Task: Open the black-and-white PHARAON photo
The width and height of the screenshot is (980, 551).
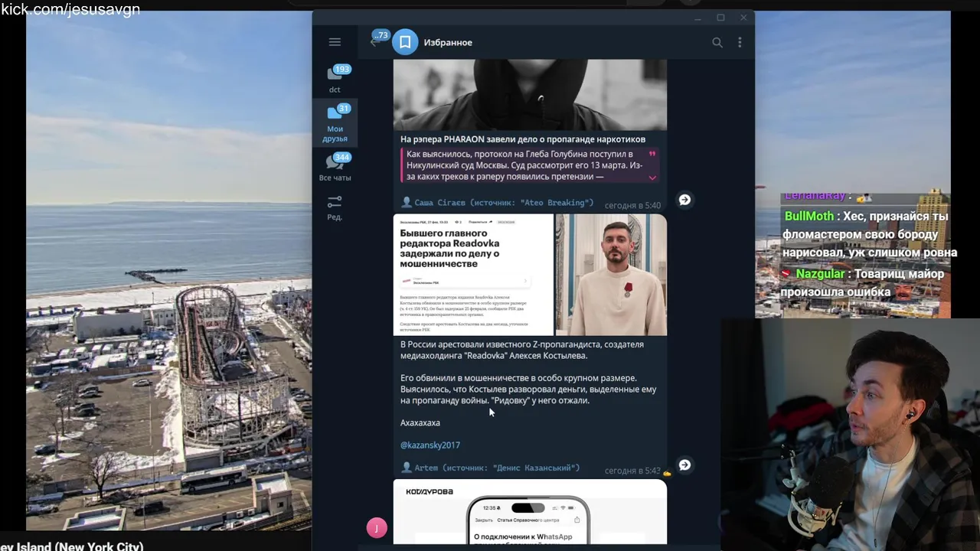Action: pos(530,95)
